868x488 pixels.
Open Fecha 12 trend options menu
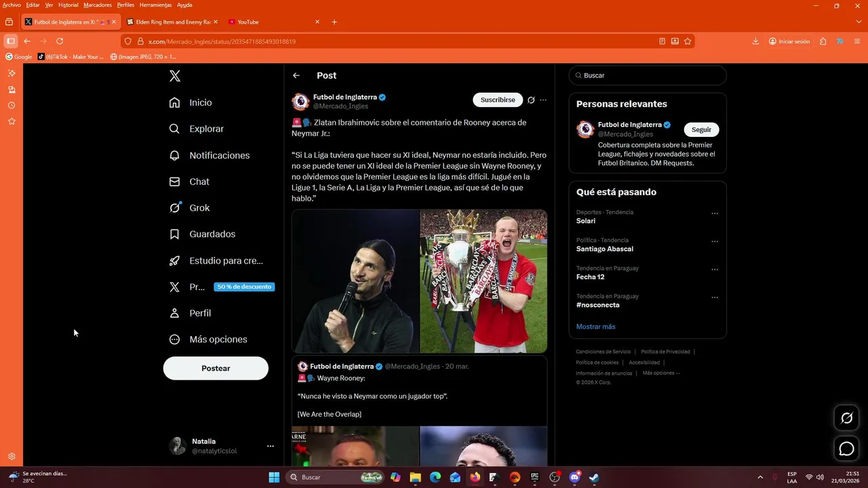715,269
